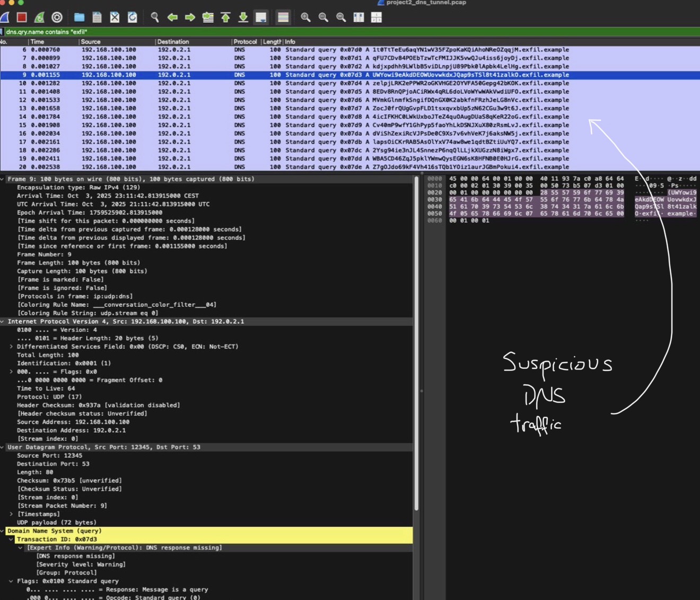Click the red Stop capture icon
Screen dimensions: 700x600
[x=22, y=17]
